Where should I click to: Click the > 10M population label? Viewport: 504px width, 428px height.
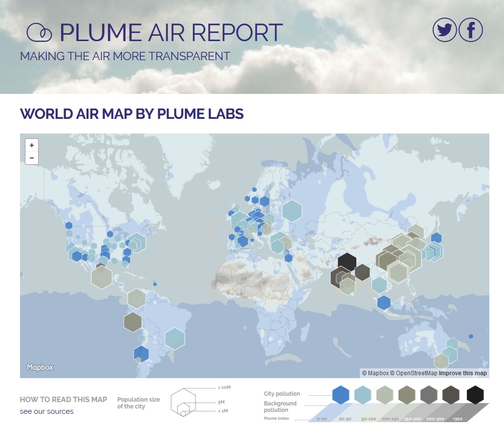click(x=224, y=387)
